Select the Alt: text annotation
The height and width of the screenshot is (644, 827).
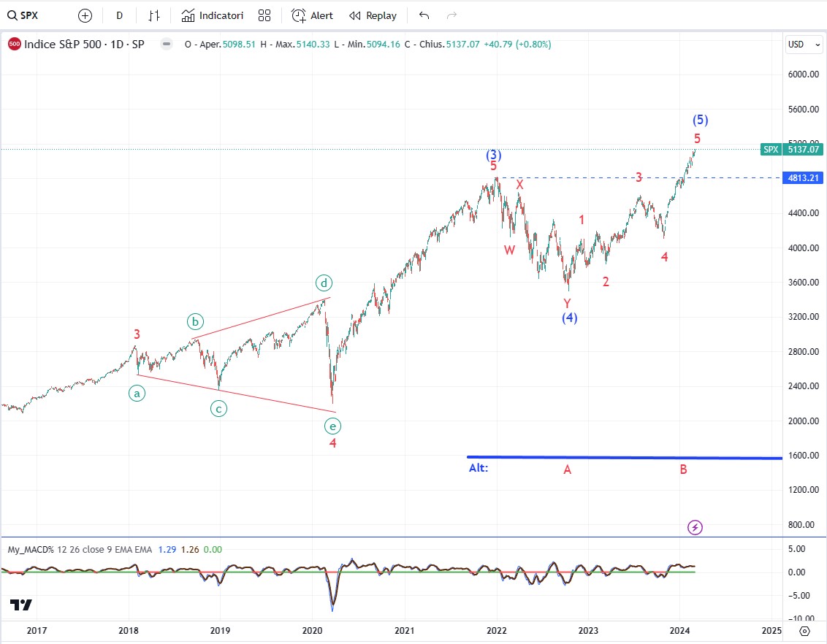tap(479, 468)
